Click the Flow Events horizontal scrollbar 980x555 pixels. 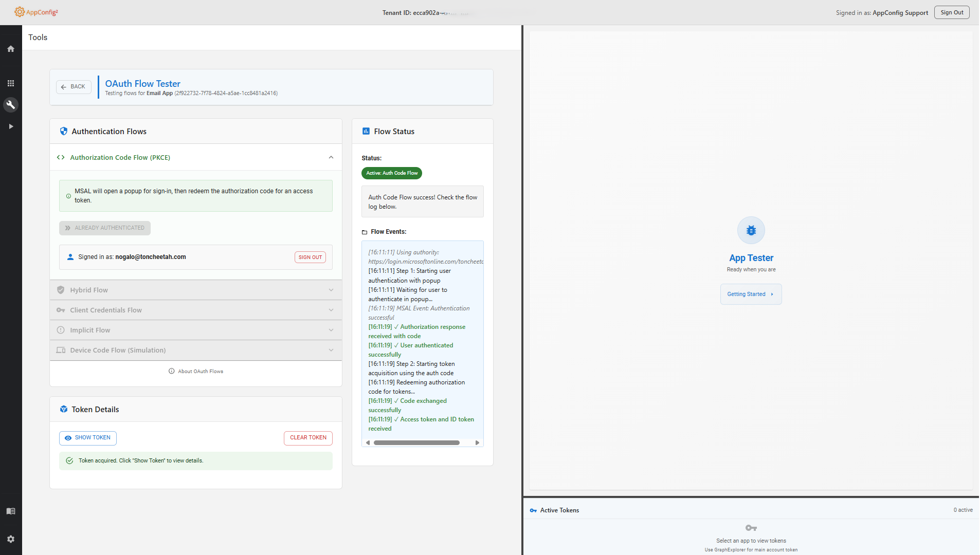416,443
